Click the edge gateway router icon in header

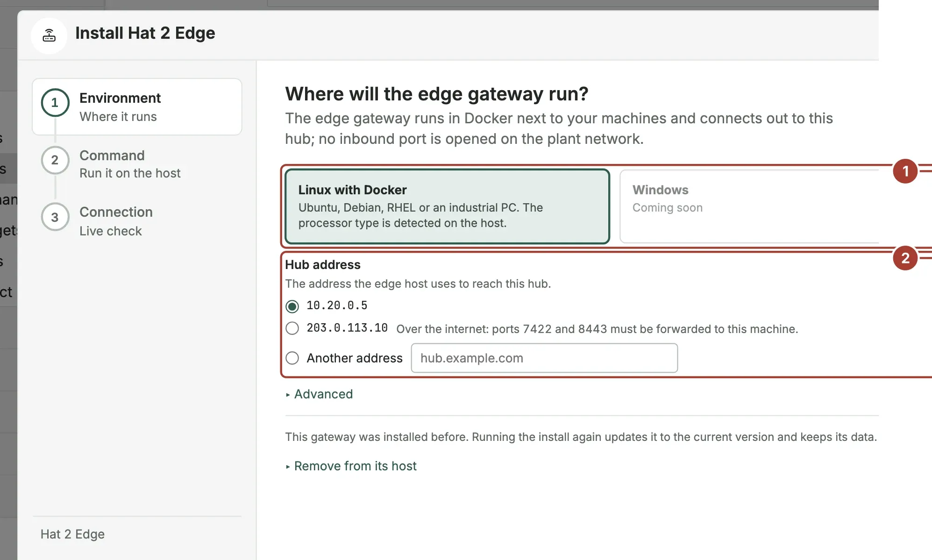point(49,35)
